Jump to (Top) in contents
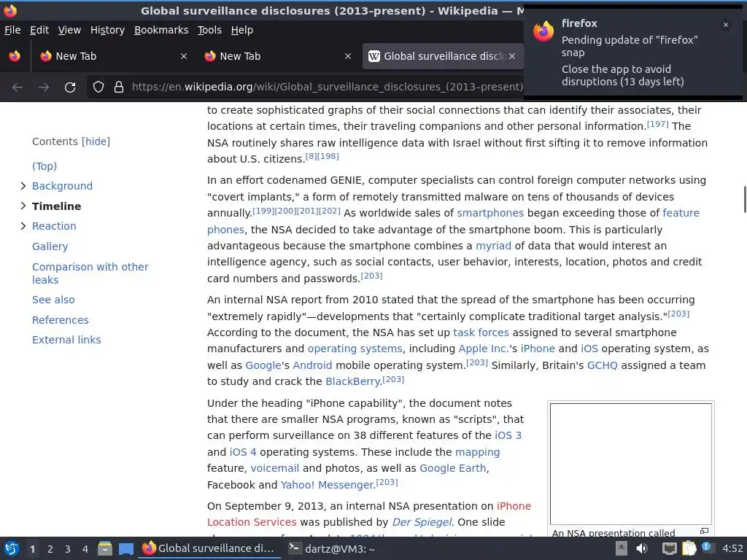This screenshot has height=560, width=747. (44, 166)
